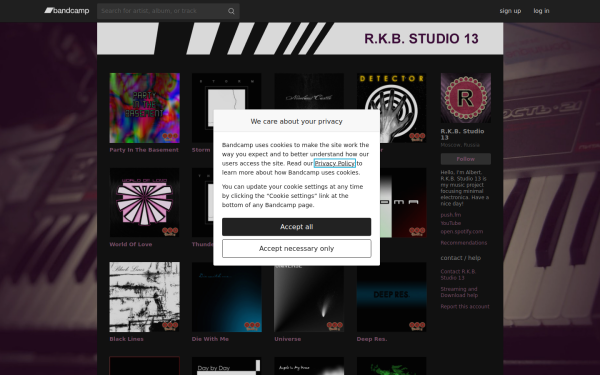Click the Storm album title link
The height and width of the screenshot is (375, 600).
(201, 150)
